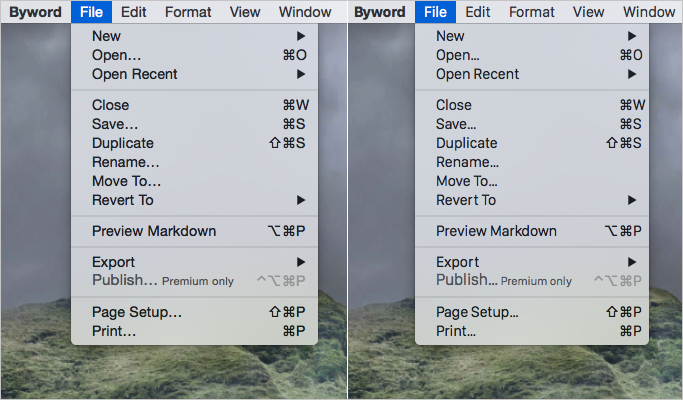683x400 pixels.
Task: Expand the Export submenu in the left File menu
Action: pyautogui.click(x=194, y=262)
